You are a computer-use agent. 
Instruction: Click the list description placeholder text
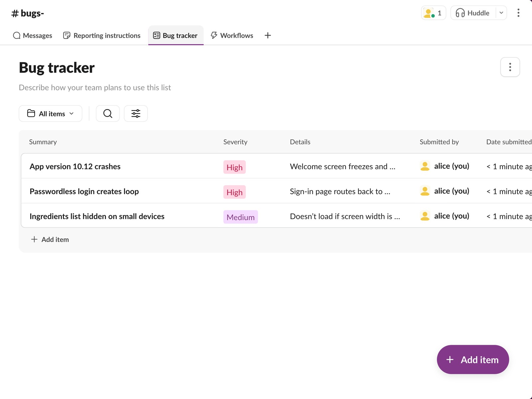(94, 87)
